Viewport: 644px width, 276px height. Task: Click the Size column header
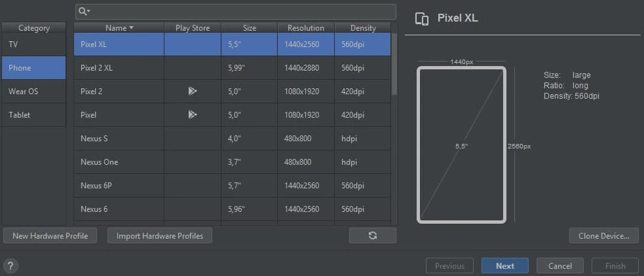point(250,28)
